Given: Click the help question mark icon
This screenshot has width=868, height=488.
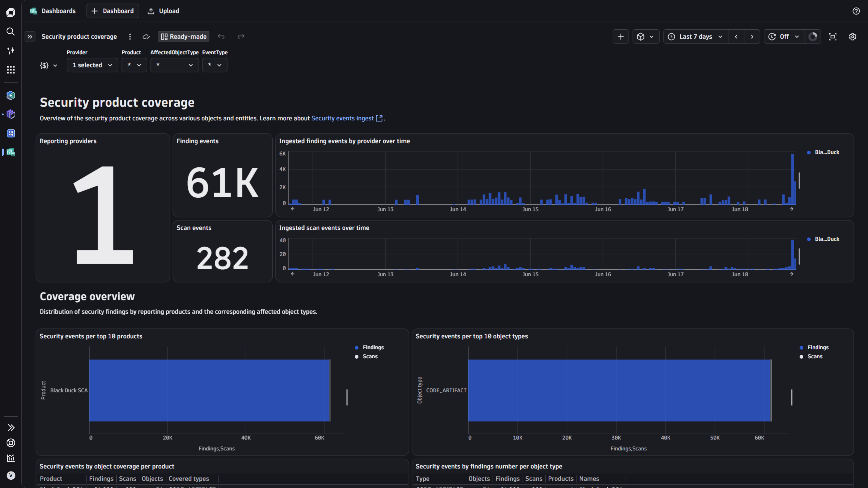Looking at the screenshot, I should coord(856,11).
